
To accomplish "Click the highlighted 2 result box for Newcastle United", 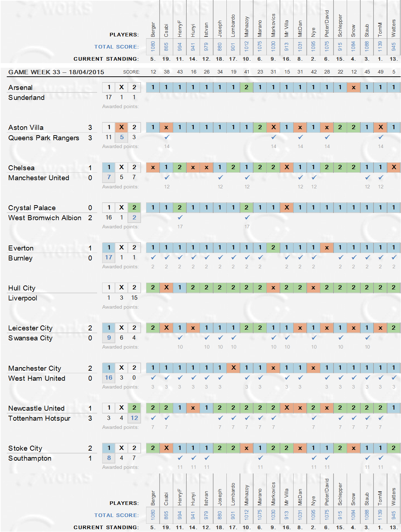I will click(x=134, y=408).
